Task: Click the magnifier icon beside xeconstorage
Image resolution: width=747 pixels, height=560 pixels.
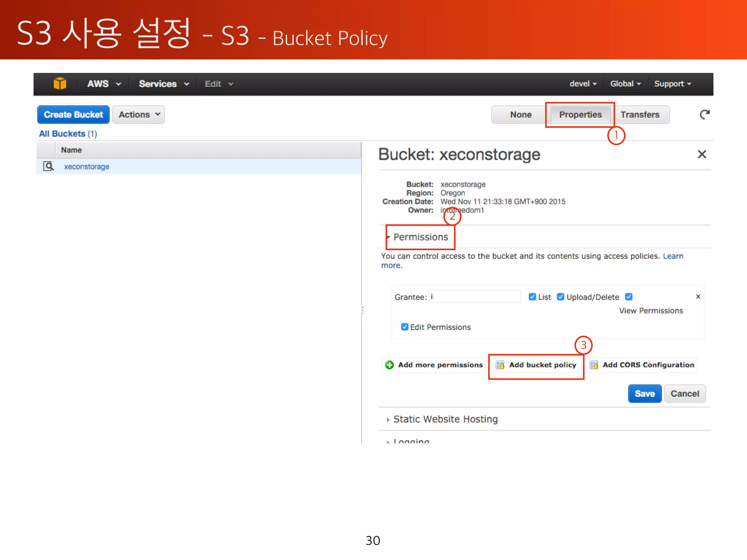Action: (48, 166)
